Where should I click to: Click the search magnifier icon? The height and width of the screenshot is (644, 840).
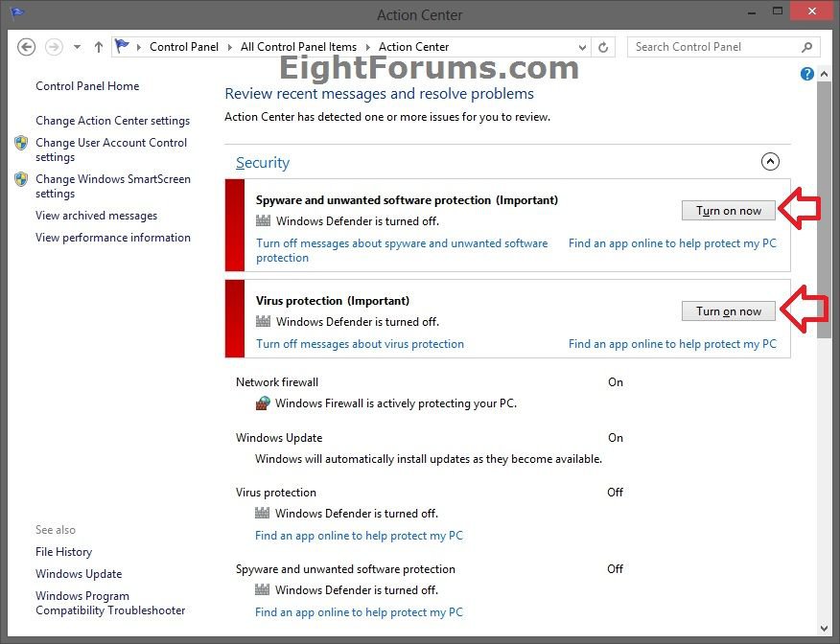(806, 47)
